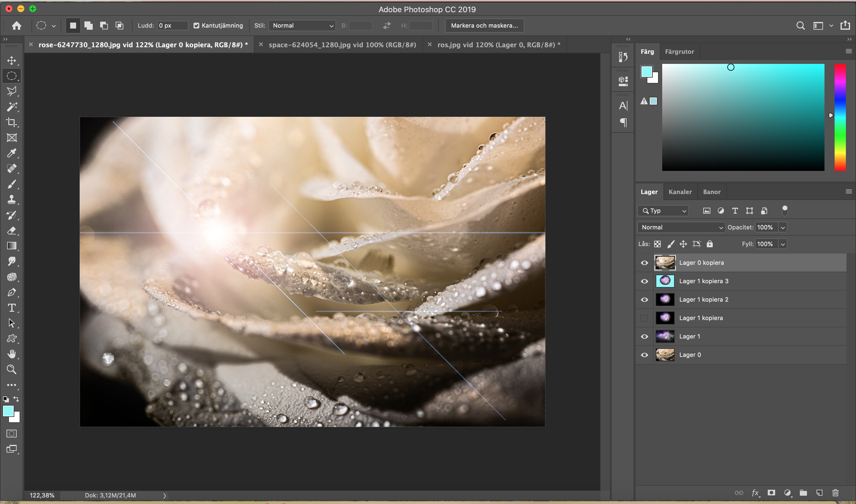The width and height of the screenshot is (856, 504).
Task: Select the Type tool
Action: 12,308
